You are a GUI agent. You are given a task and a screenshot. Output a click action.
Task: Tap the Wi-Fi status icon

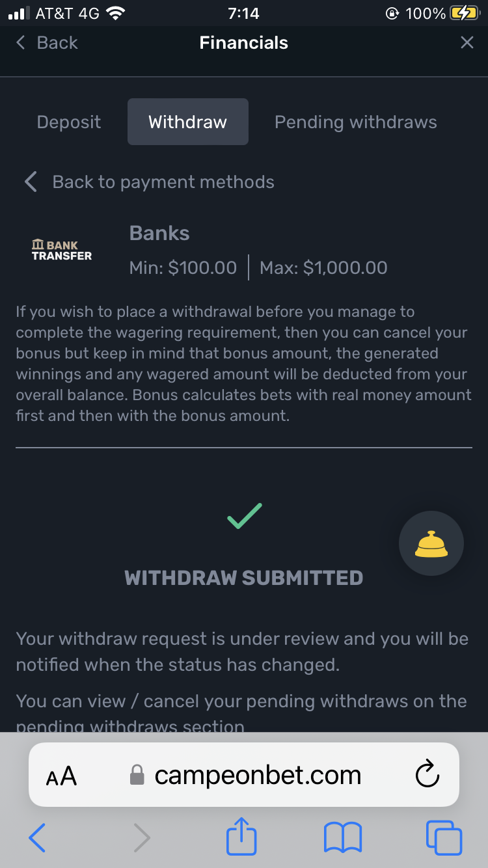[x=116, y=13]
